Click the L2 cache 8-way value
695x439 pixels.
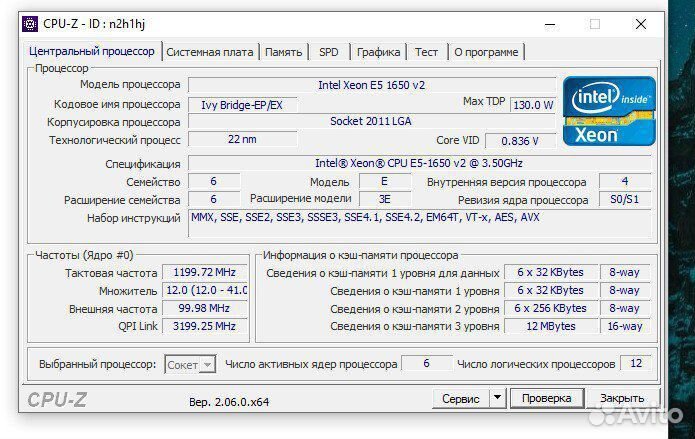click(625, 308)
